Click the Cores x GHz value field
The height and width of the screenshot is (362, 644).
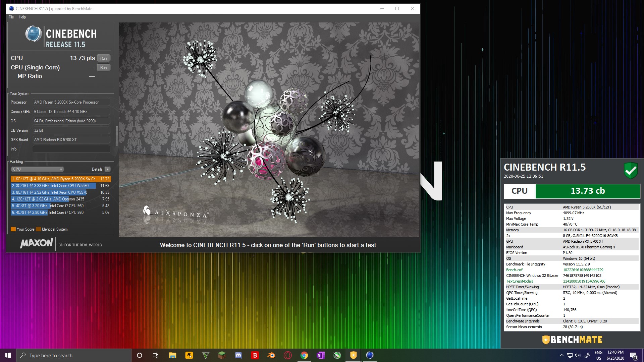71,112
